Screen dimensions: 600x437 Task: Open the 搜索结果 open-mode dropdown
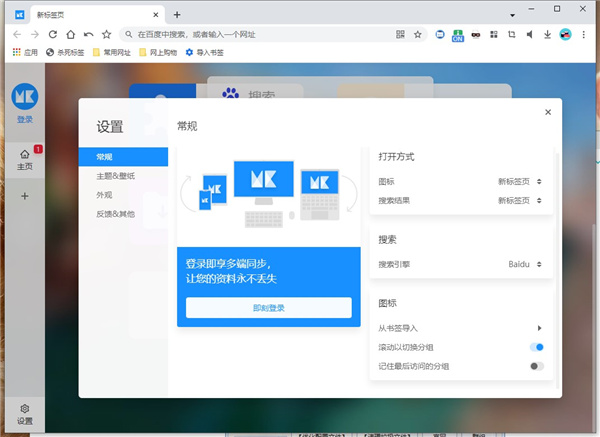coord(520,200)
